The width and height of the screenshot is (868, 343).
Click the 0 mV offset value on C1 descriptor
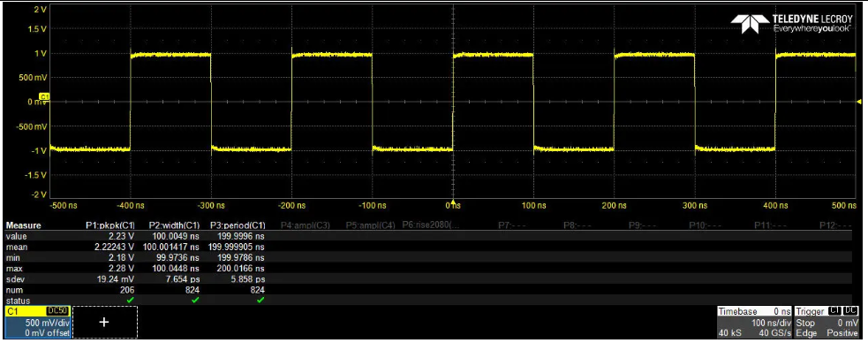pyautogui.click(x=48, y=333)
